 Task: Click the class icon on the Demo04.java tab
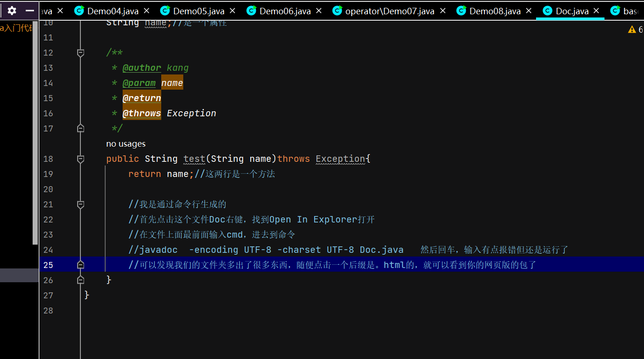pos(78,11)
